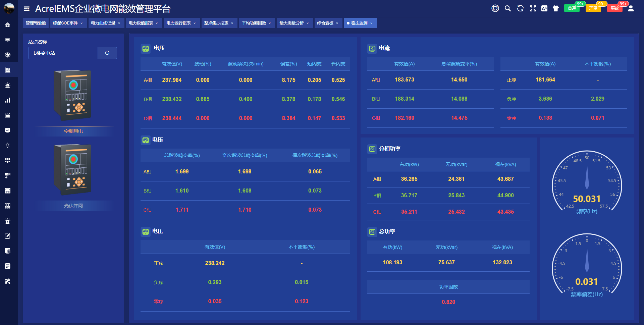Click the 站点名称 search input field

click(63, 53)
